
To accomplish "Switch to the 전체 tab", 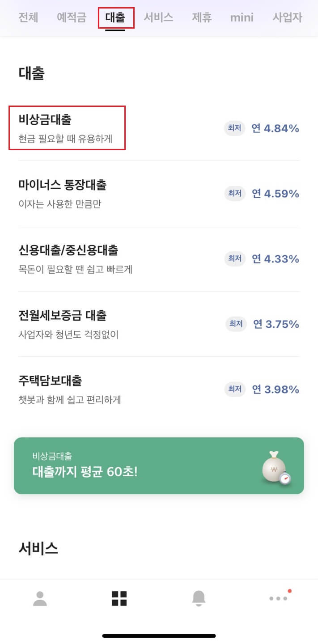I will [x=28, y=18].
